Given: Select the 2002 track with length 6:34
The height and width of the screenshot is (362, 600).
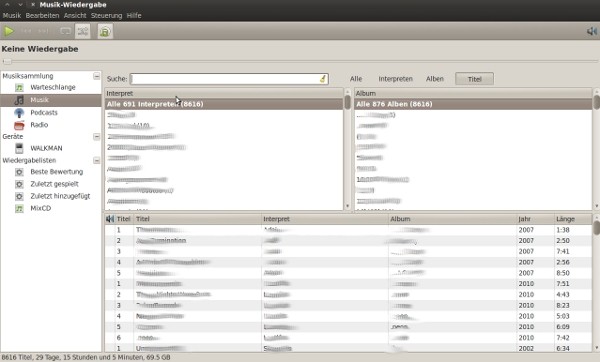Looking at the screenshot, I should point(348,348).
